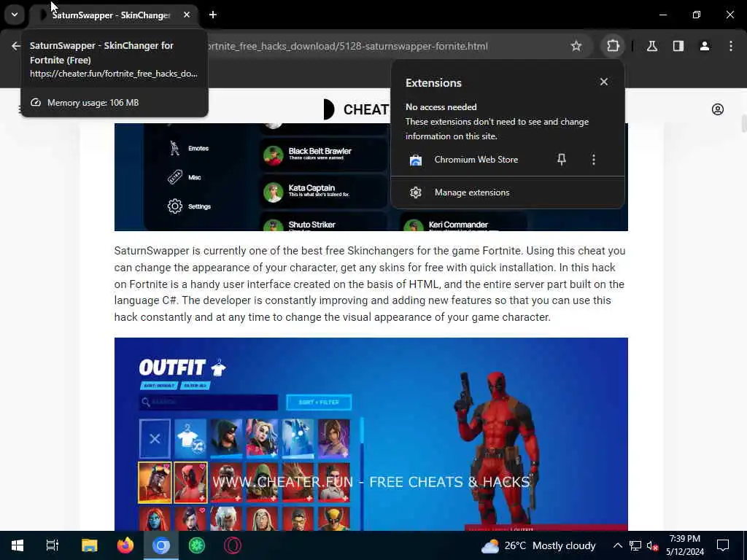Open the weather widget showing 26°C

(x=538, y=545)
